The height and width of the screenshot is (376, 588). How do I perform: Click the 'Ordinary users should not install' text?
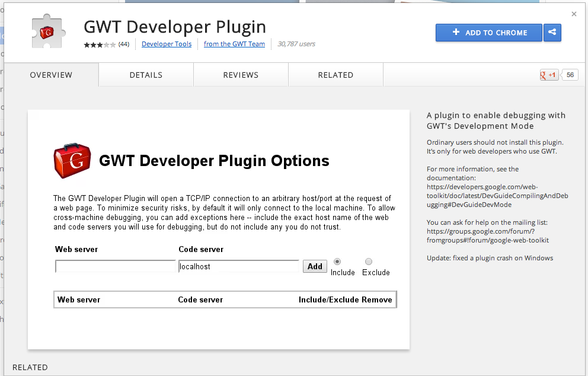pos(495,146)
